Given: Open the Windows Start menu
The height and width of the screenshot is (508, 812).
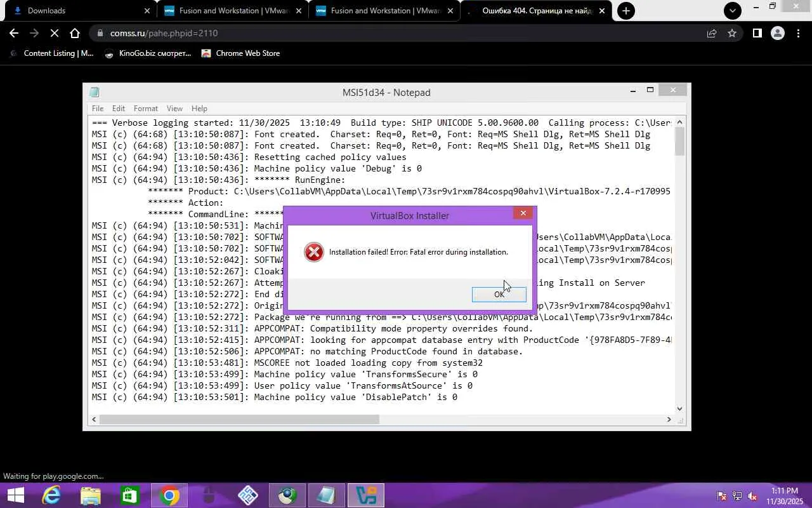Looking at the screenshot, I should (x=15, y=495).
